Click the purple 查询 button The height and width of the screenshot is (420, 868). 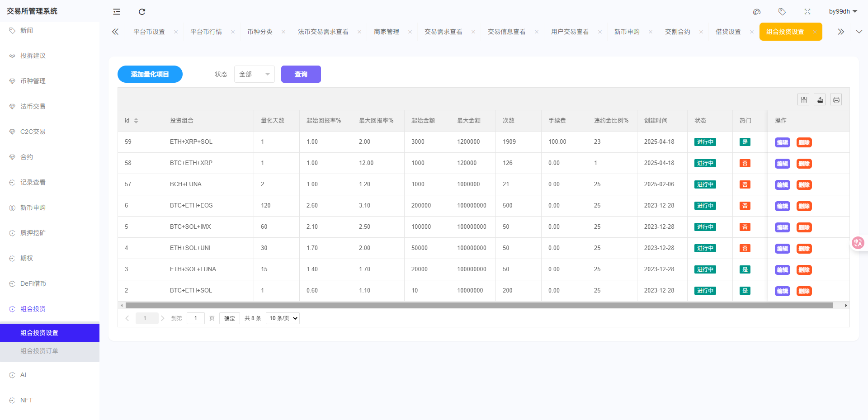pos(301,74)
